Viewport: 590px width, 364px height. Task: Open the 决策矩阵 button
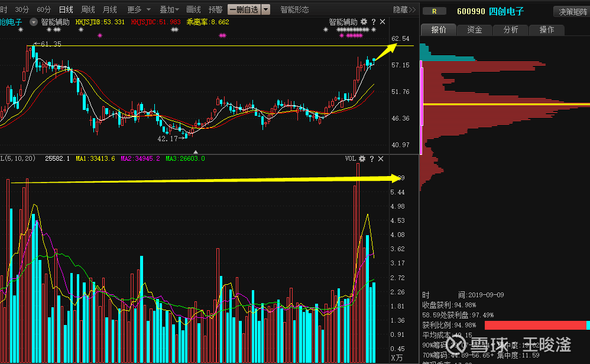point(573,12)
